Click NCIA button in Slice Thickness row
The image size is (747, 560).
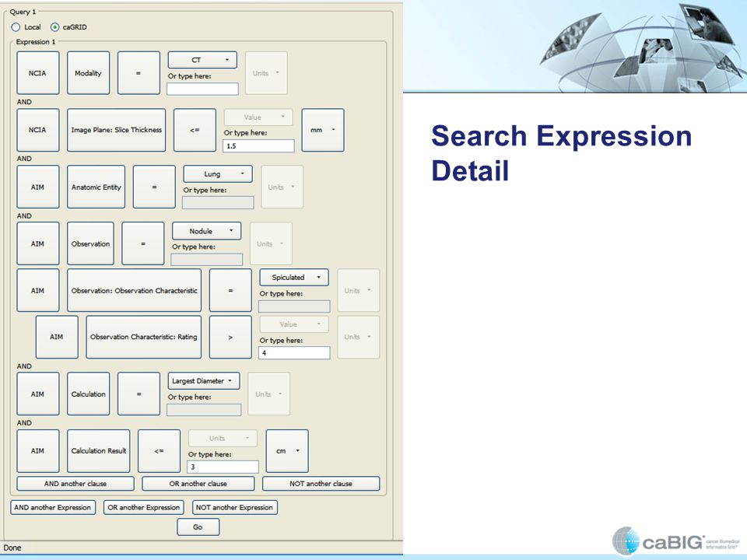pyautogui.click(x=37, y=130)
